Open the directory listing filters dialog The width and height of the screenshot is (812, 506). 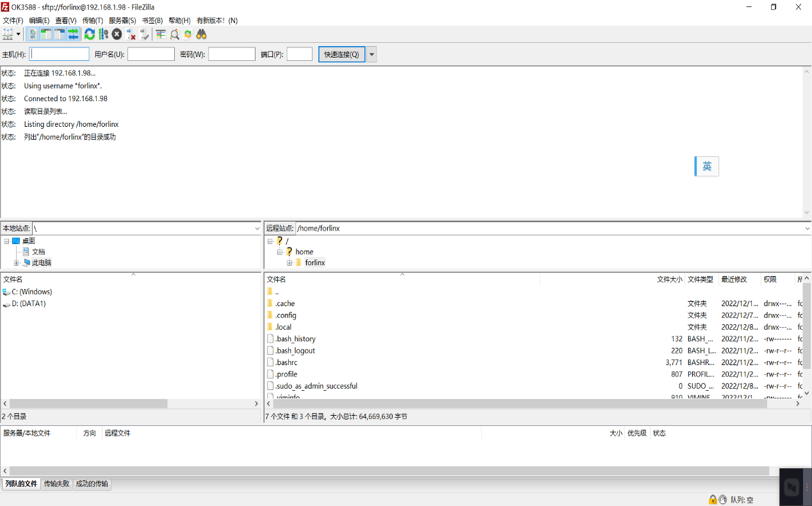coord(161,34)
